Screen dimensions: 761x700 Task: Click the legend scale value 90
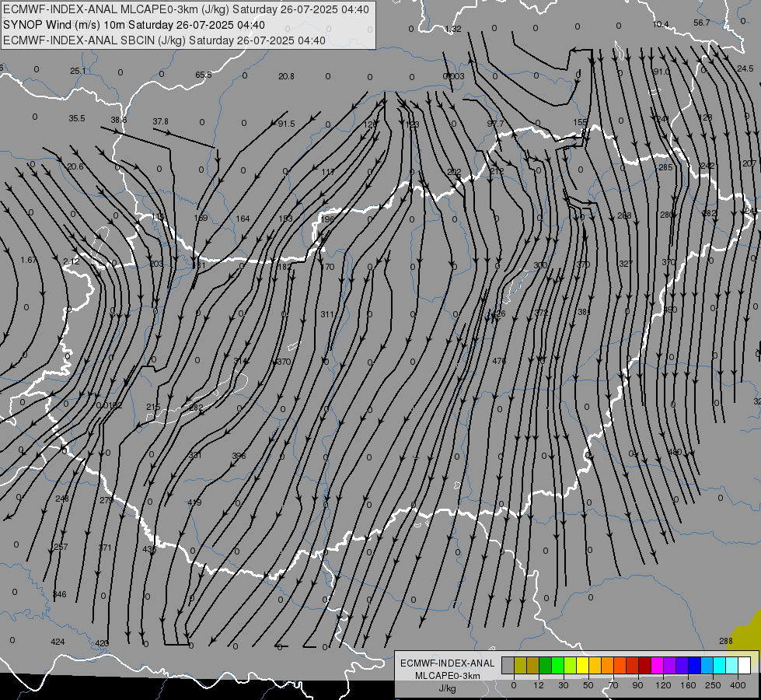pos(637,685)
